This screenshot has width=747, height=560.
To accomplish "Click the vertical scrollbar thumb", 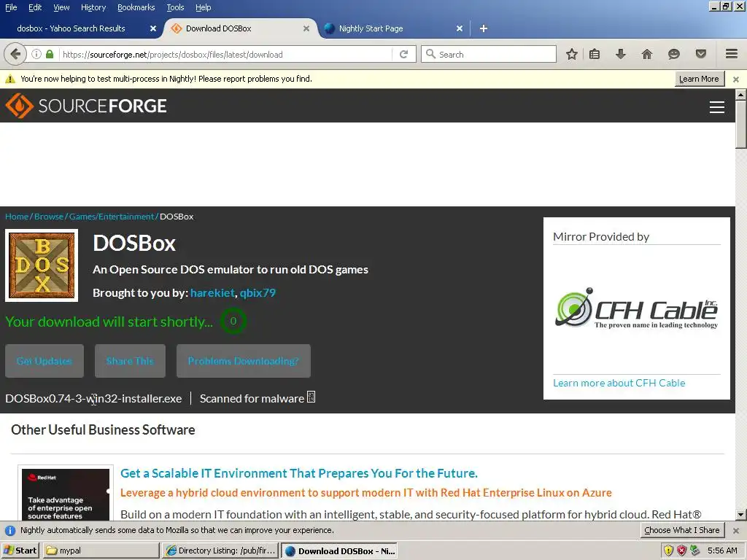I will (741, 124).
